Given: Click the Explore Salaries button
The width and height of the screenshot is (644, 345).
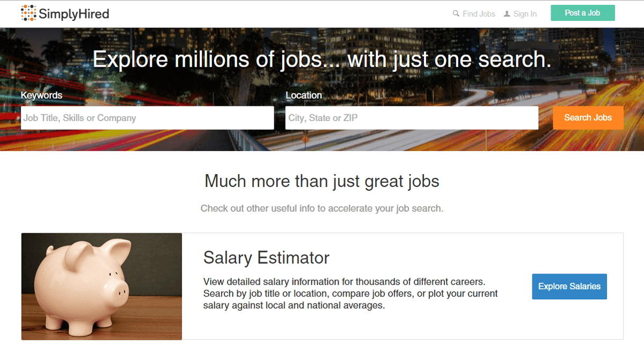Looking at the screenshot, I should 569,286.
